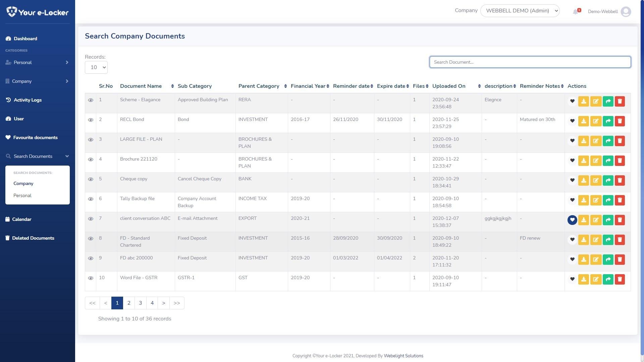This screenshot has height=362, width=644.
Task: Open the Records per page dropdown
Action: [x=96, y=67]
